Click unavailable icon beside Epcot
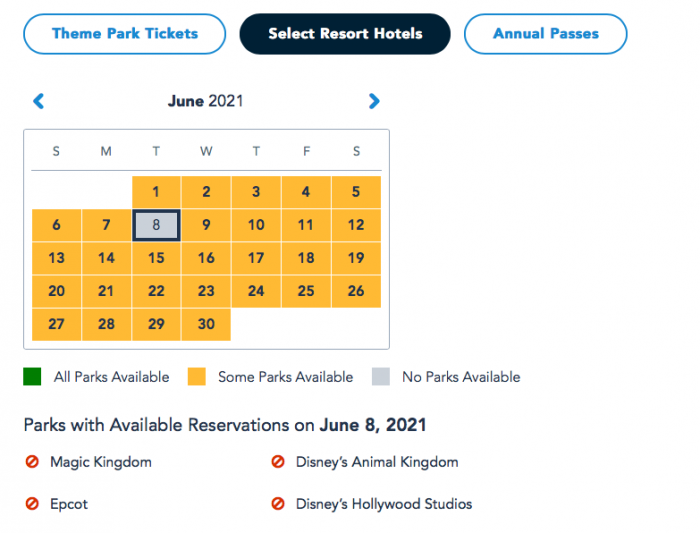 click(32, 504)
